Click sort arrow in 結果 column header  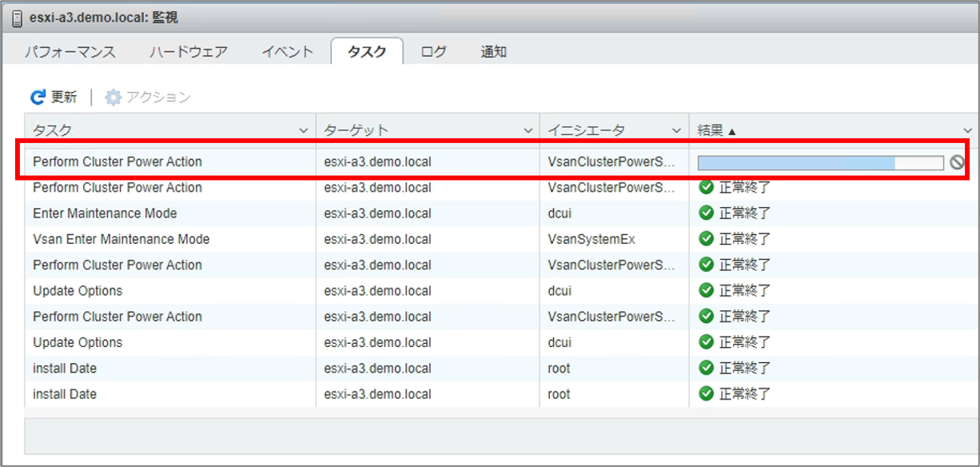pos(732,130)
